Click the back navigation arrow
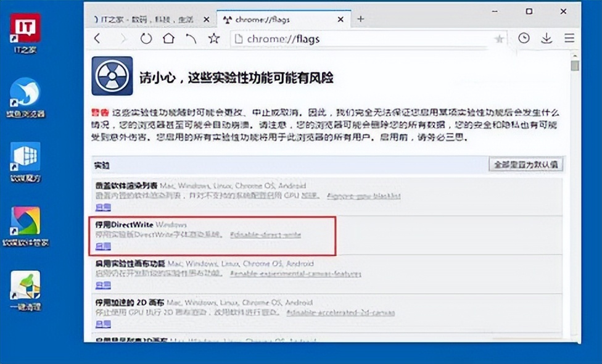This screenshot has height=364, width=602. click(x=97, y=38)
